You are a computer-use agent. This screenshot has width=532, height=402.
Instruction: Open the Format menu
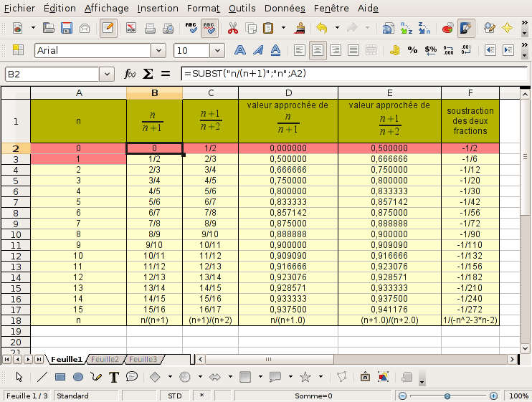click(203, 9)
